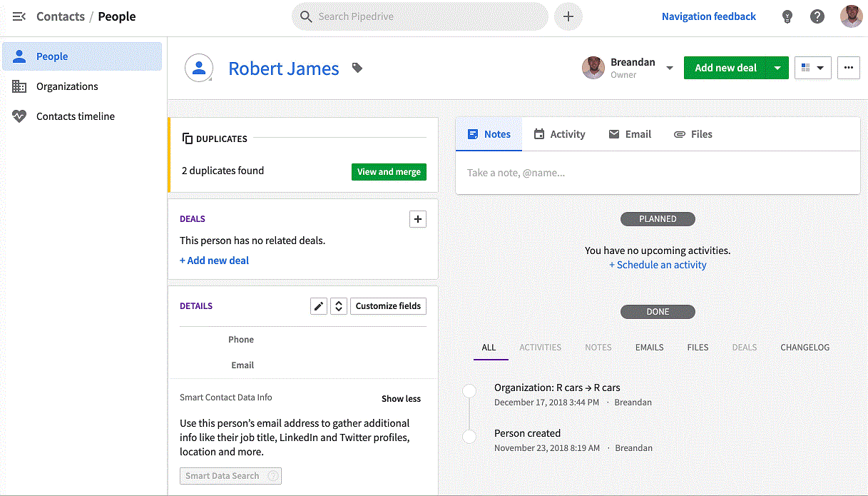Click the Email field row in Details
868x496 pixels.
(x=303, y=365)
